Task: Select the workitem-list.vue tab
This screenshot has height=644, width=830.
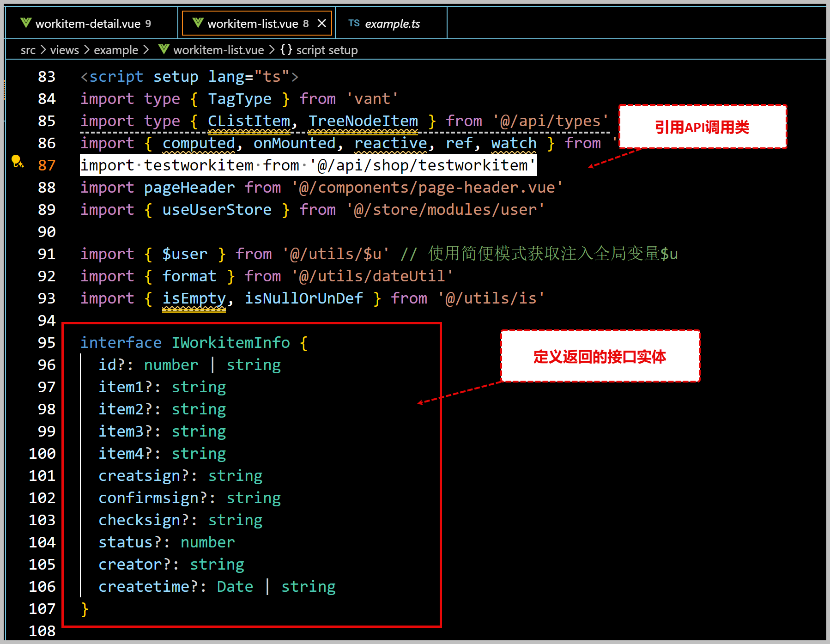Action: pyautogui.click(x=257, y=23)
